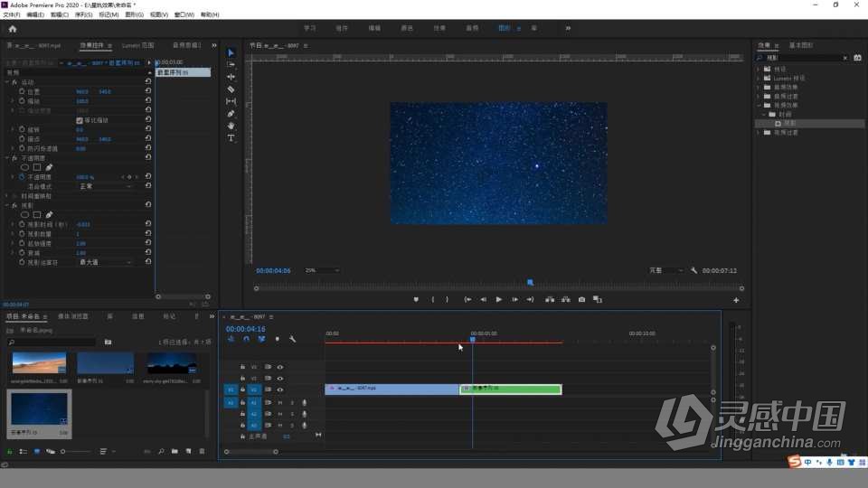This screenshot has height=488, width=868.
Task: Open the playback resolution dropdown
Action: click(x=666, y=270)
